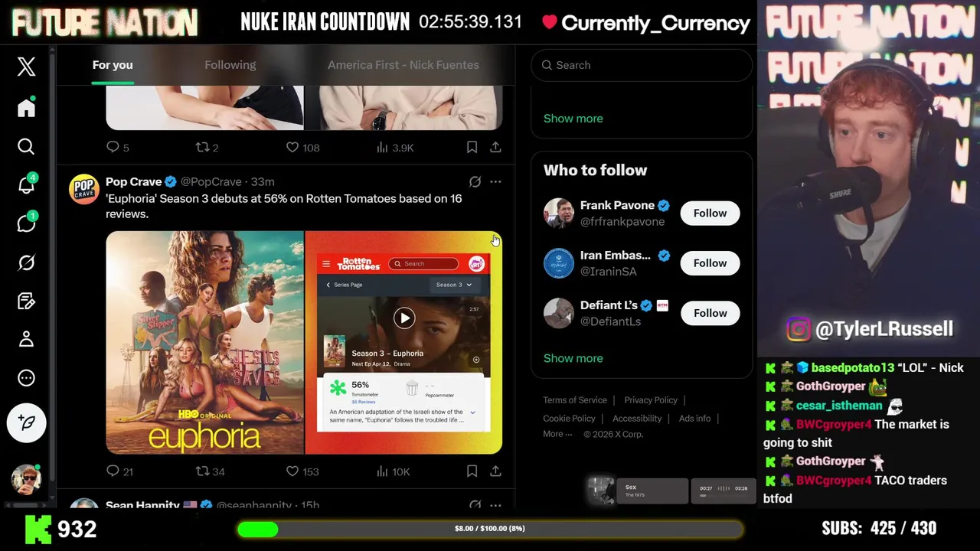980x551 pixels.
Task: Open Notifications bell icon
Action: coord(26,184)
